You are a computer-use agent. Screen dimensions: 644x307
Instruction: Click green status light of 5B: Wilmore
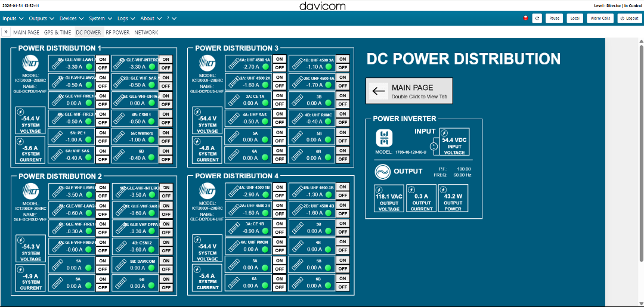[x=153, y=140]
